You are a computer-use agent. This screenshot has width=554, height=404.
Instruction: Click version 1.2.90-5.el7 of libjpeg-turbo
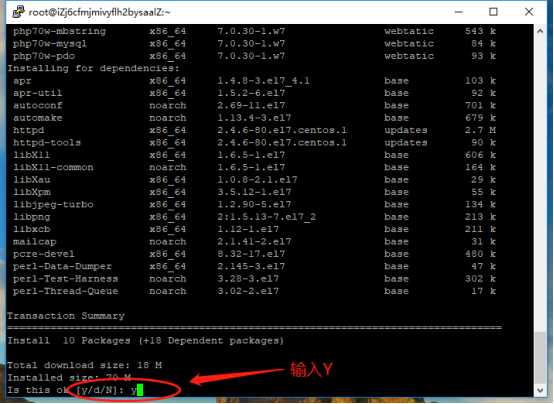click(x=254, y=205)
